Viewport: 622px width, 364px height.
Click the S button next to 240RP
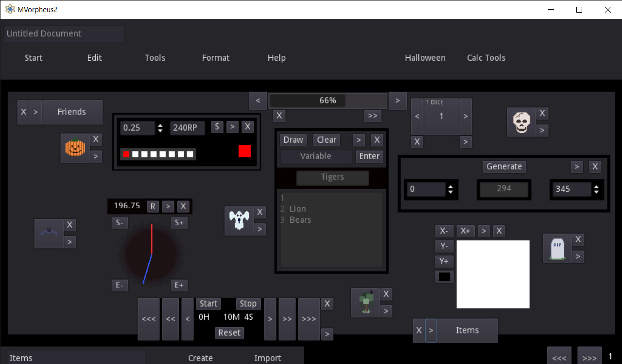click(217, 127)
